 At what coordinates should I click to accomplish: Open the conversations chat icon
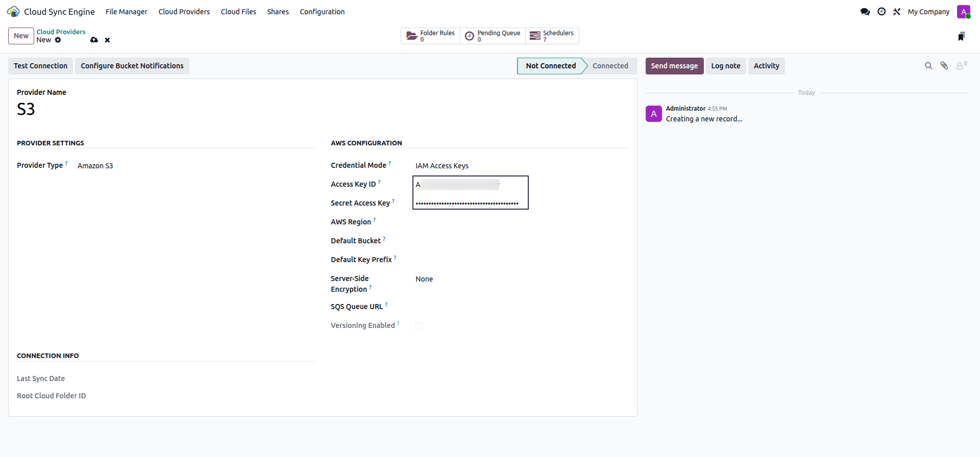coord(865,11)
